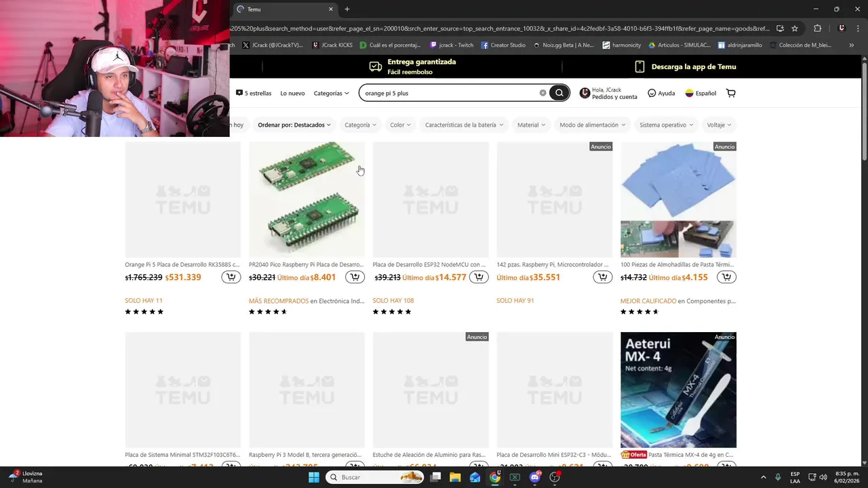Open the Creator Studio bookmark

tap(503, 45)
